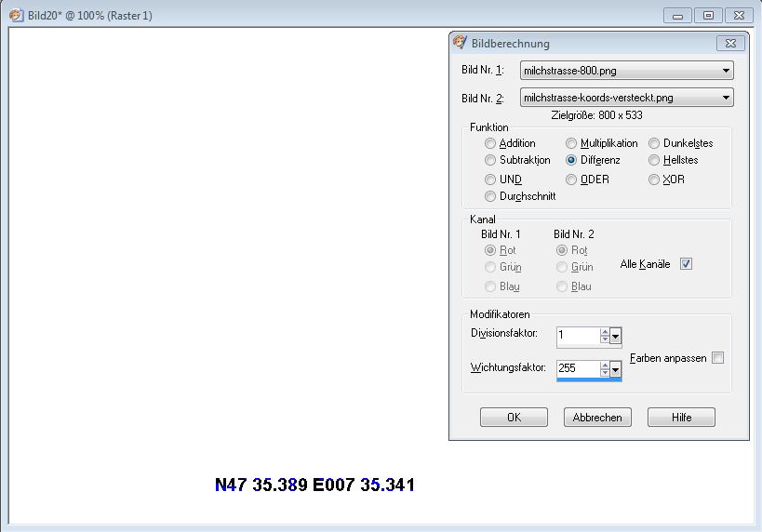Click the coordinates text N47 35.389 E007 35.341
Screen dimensions: 762x532
point(314,485)
